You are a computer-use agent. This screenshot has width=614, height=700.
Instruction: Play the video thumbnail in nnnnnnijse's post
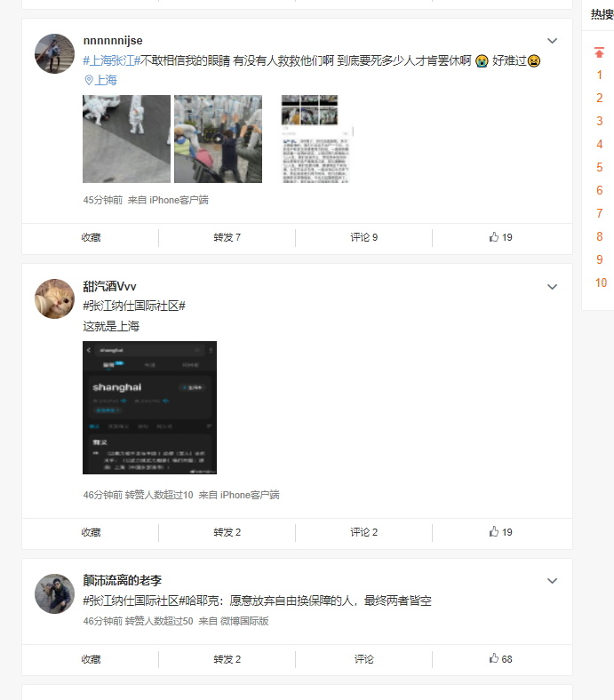(218, 139)
